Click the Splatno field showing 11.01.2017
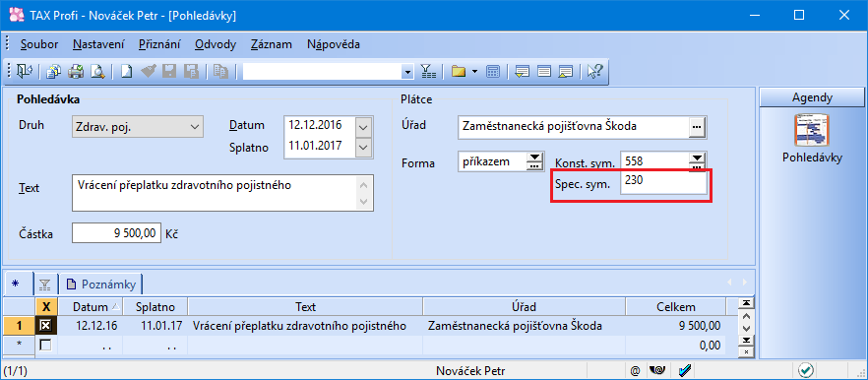Viewport: 868px width, 380px height. point(320,147)
